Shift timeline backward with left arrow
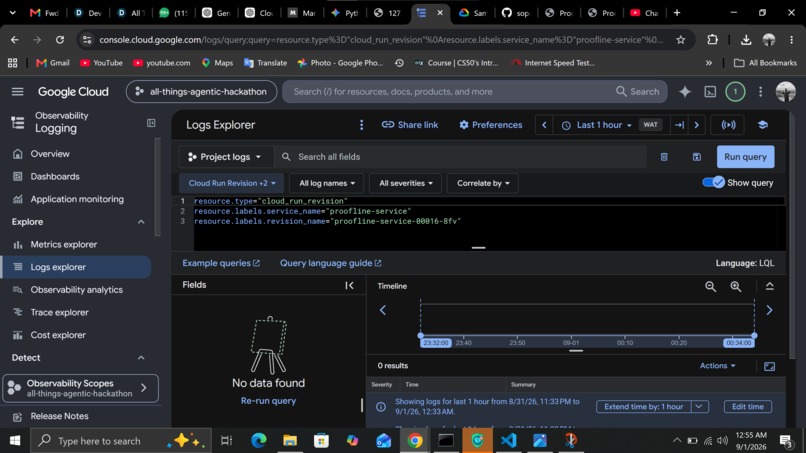806x453 pixels. [382, 310]
